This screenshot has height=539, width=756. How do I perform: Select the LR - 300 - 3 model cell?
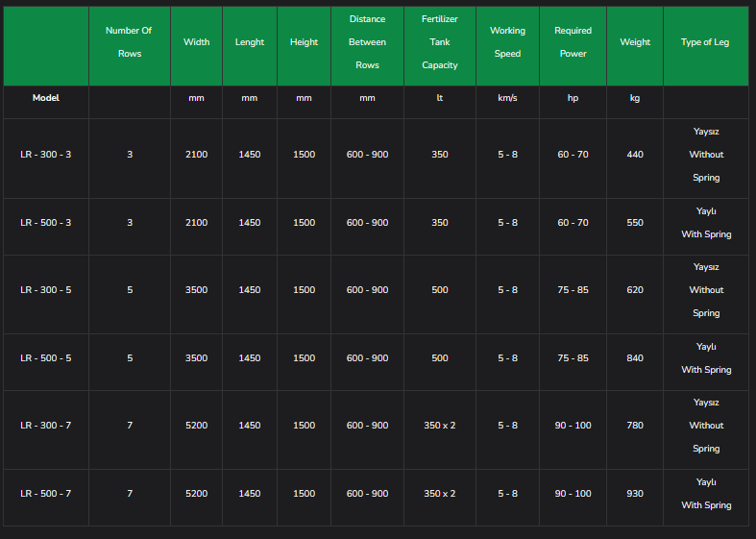(x=46, y=155)
